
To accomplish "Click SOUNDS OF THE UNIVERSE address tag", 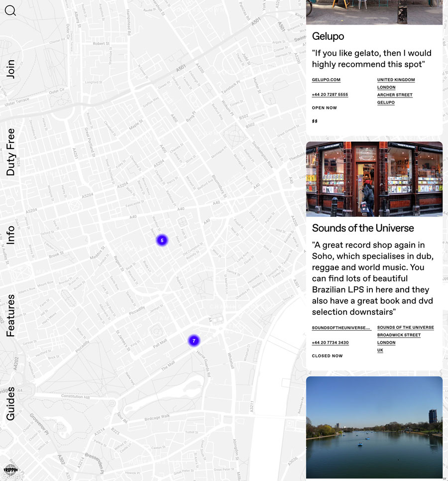I will (x=405, y=328).
